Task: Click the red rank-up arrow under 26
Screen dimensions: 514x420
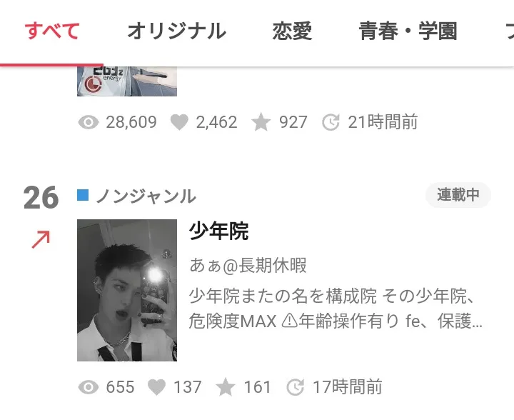Action: coord(41,239)
